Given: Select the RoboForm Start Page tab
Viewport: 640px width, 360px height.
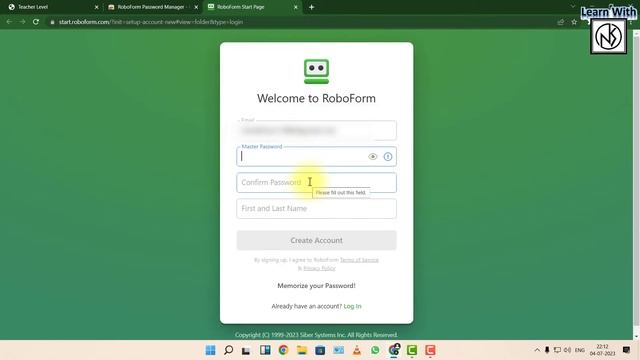Looking at the screenshot, I should click(251, 7).
